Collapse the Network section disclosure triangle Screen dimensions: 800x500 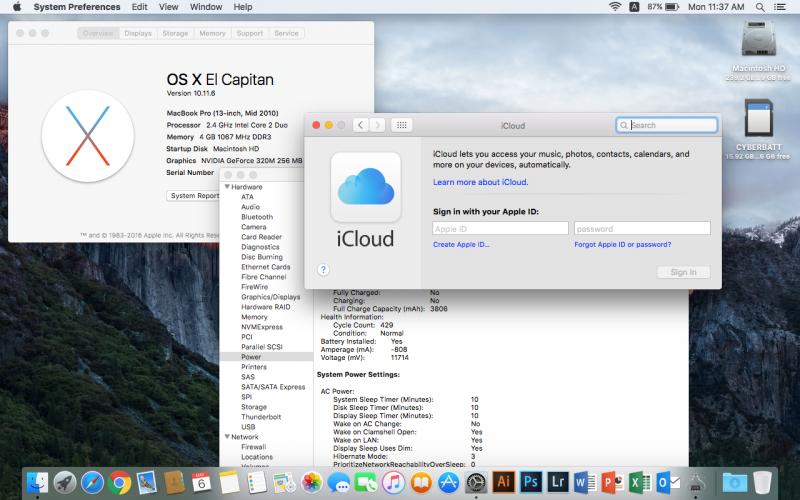pos(227,437)
